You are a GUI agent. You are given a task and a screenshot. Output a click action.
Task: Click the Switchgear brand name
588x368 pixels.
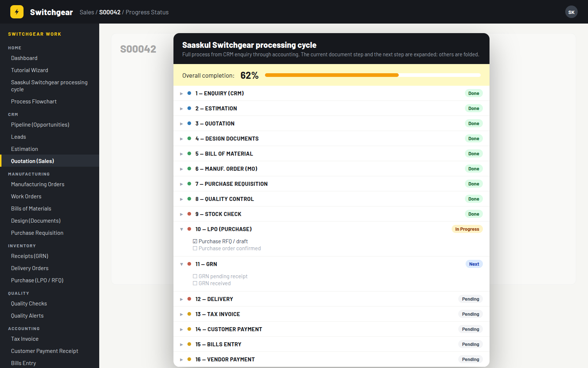point(51,12)
